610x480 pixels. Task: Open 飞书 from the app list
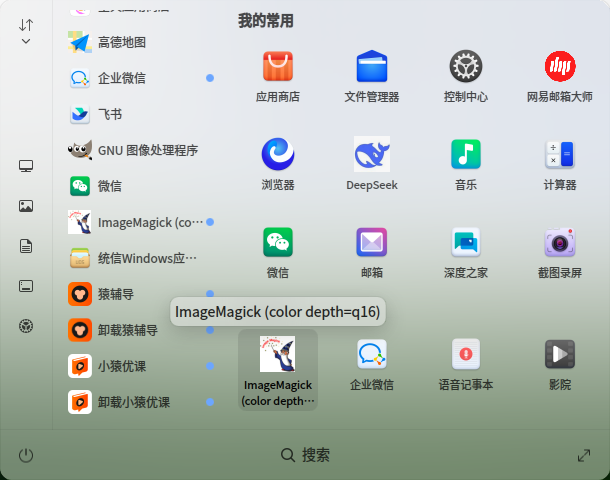click(x=140, y=114)
